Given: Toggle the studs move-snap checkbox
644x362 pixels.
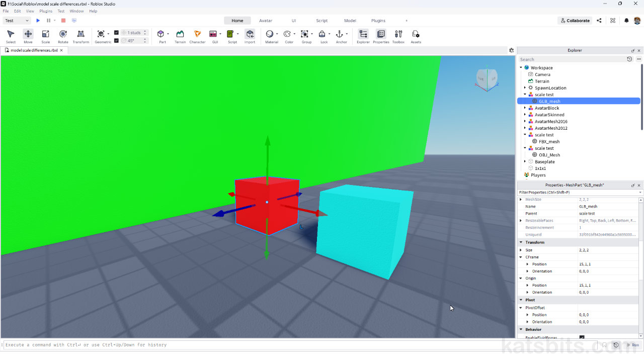Looking at the screenshot, I should tap(117, 33).
